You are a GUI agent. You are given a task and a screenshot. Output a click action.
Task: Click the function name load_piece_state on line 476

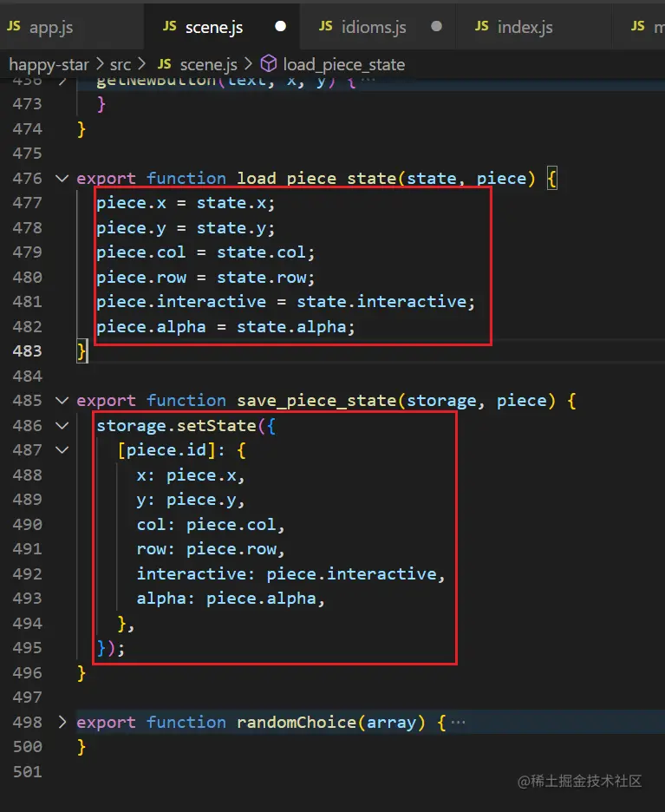point(316,179)
